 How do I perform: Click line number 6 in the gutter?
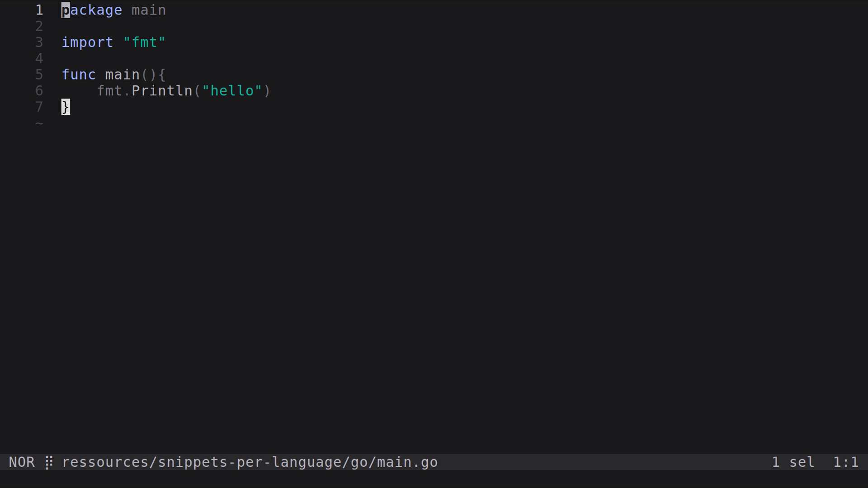click(39, 91)
